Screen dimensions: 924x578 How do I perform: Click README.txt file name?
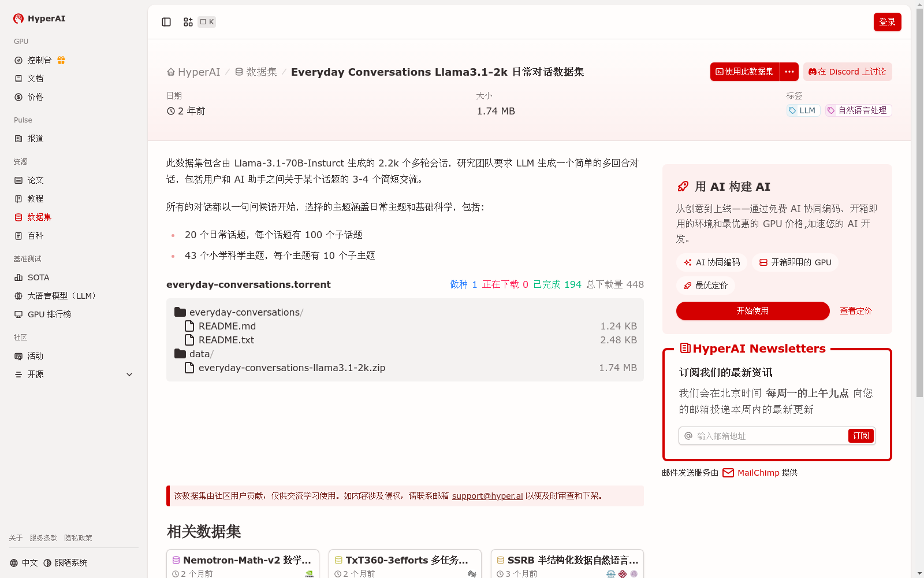click(226, 340)
